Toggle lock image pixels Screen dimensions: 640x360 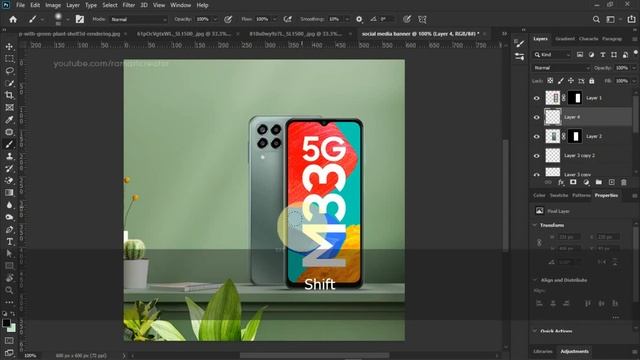[x=561, y=81]
